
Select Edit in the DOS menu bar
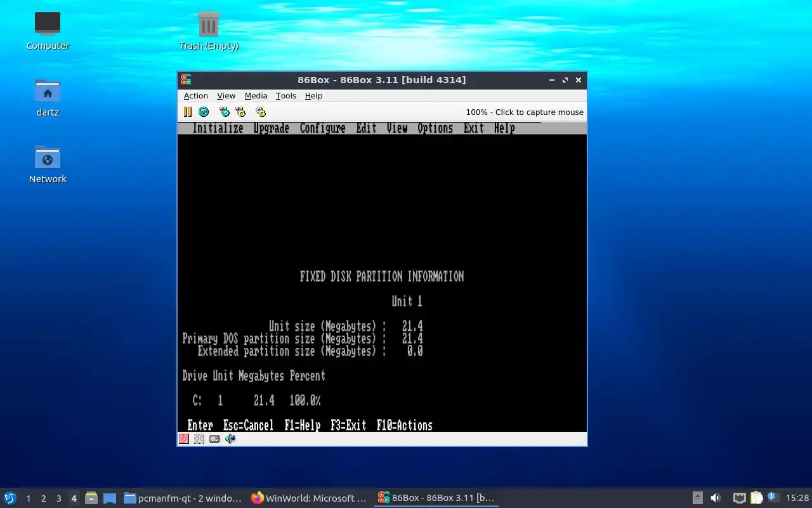tap(366, 128)
